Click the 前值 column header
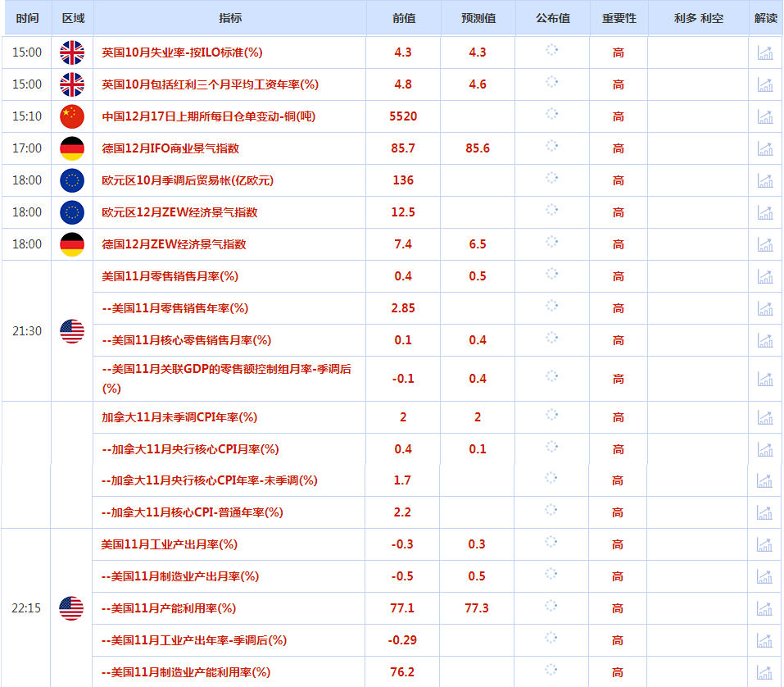The height and width of the screenshot is (687, 784). [404, 18]
